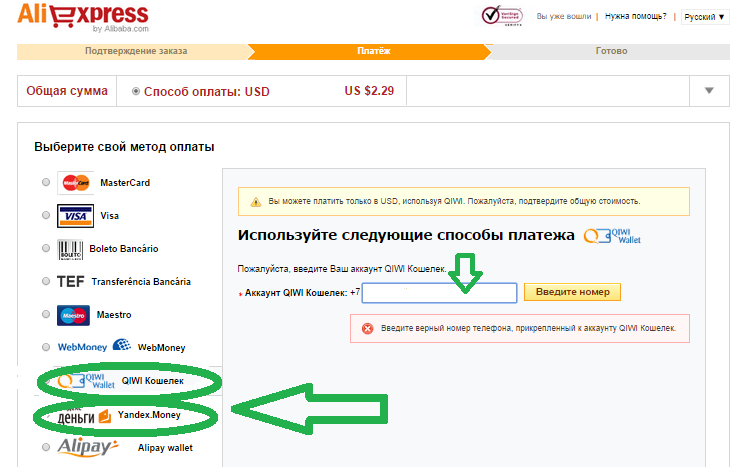Click the QIWI Wallet logo in payment list
737x467 pixels.
[86, 381]
